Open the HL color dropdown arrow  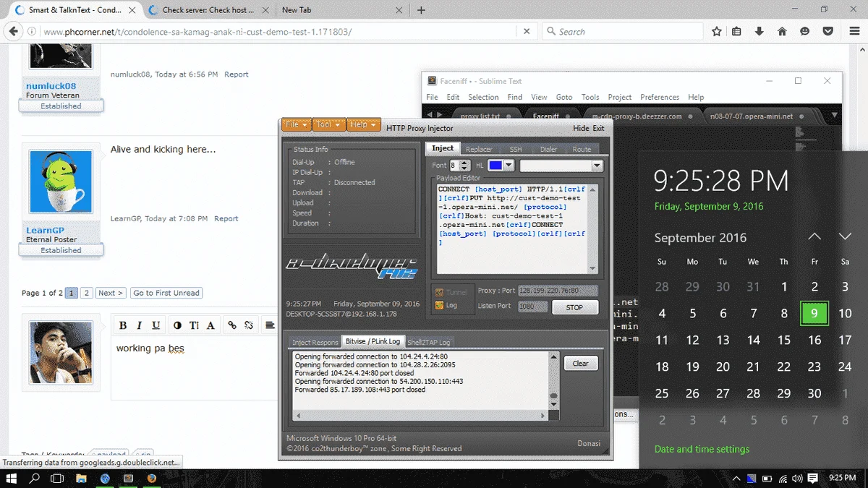coord(509,166)
